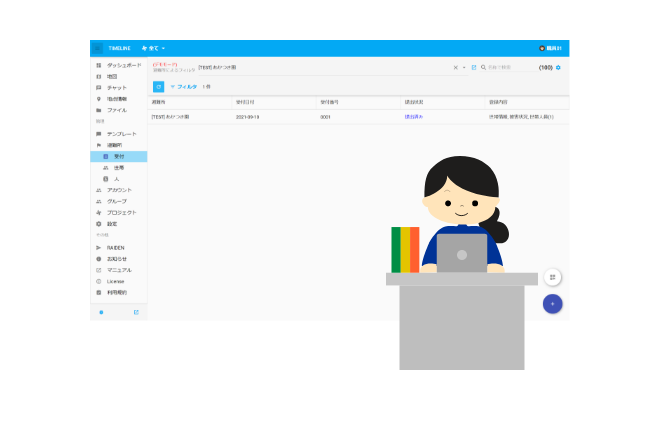Click the 設定 gear icon in the sidebar
The height and width of the screenshot is (428, 660).
click(x=98, y=224)
